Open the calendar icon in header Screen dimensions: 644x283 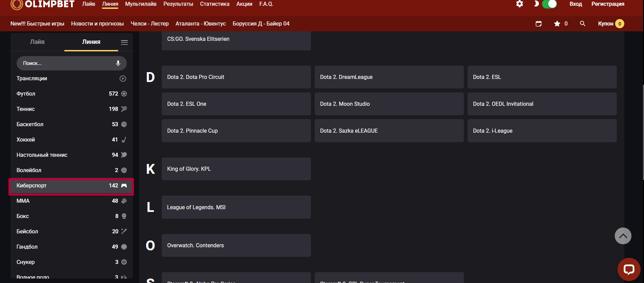pos(539,24)
